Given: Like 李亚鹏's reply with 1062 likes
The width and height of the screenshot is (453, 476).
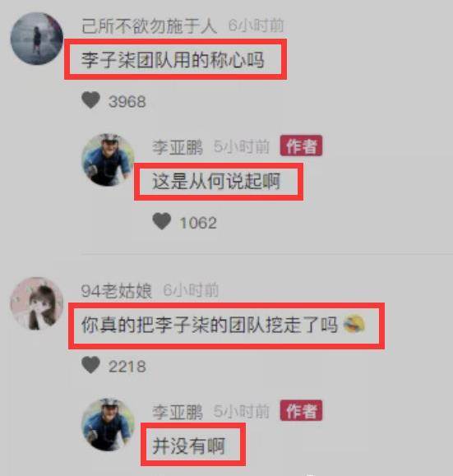Looking at the screenshot, I should pos(162,221).
